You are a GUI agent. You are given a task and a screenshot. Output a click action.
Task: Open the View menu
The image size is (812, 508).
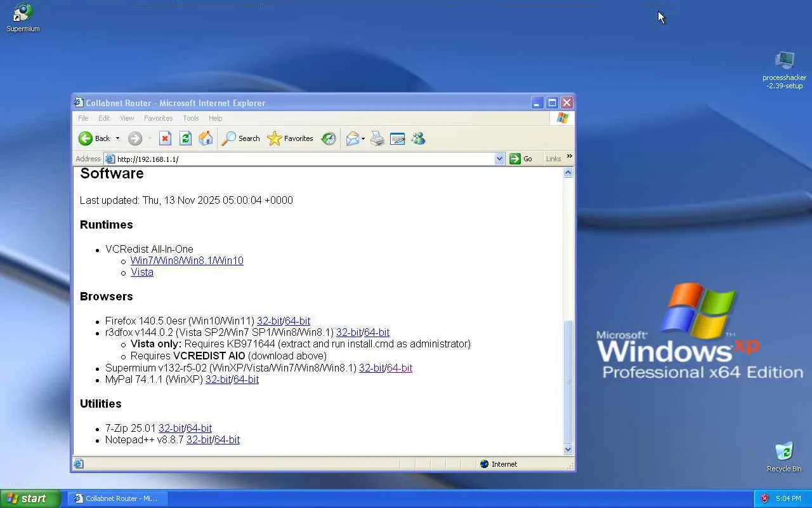point(127,118)
